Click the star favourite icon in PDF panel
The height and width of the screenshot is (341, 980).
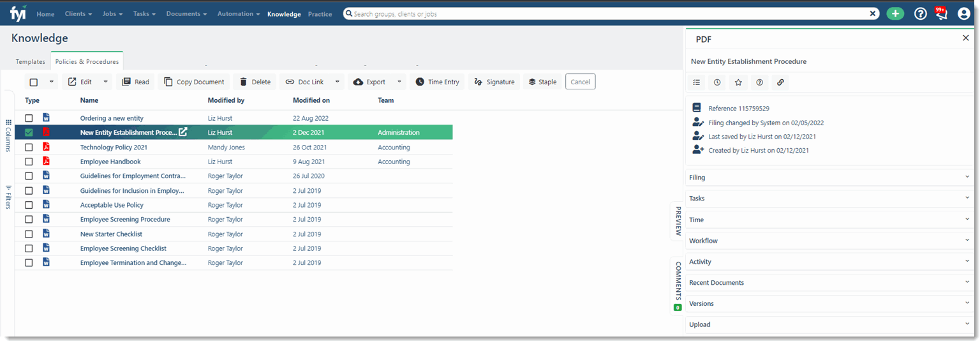coord(738,82)
